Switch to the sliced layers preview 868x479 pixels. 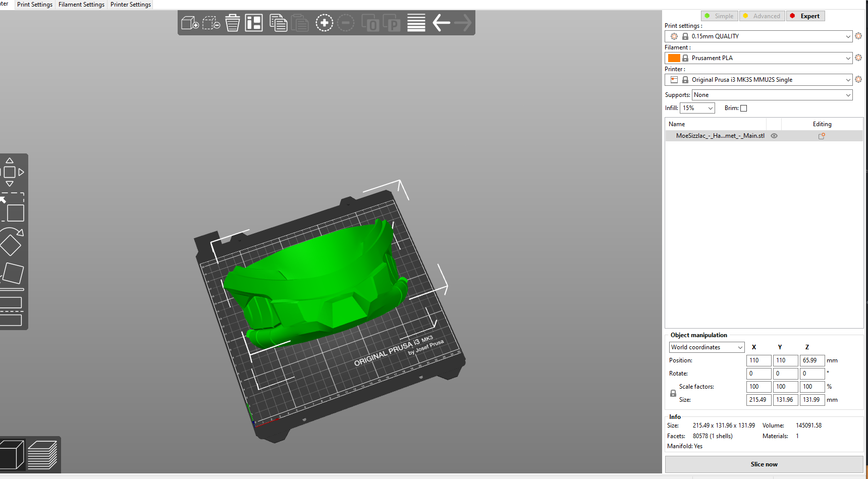click(43, 454)
